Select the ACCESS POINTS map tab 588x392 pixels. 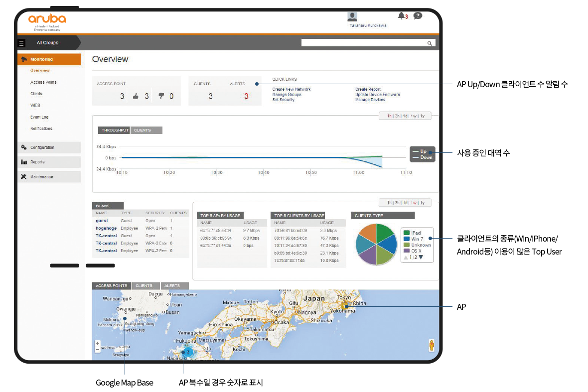(112, 285)
